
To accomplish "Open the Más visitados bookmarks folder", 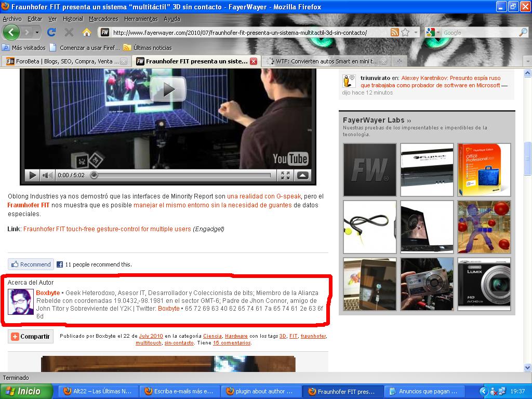I will (24, 47).
